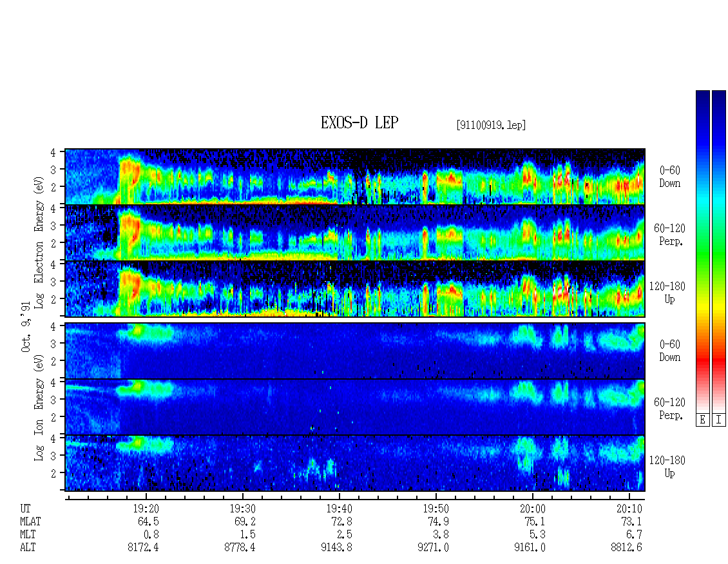Click the electron 120-180 Up label
The width and height of the screenshot is (728, 564).
click(x=667, y=293)
